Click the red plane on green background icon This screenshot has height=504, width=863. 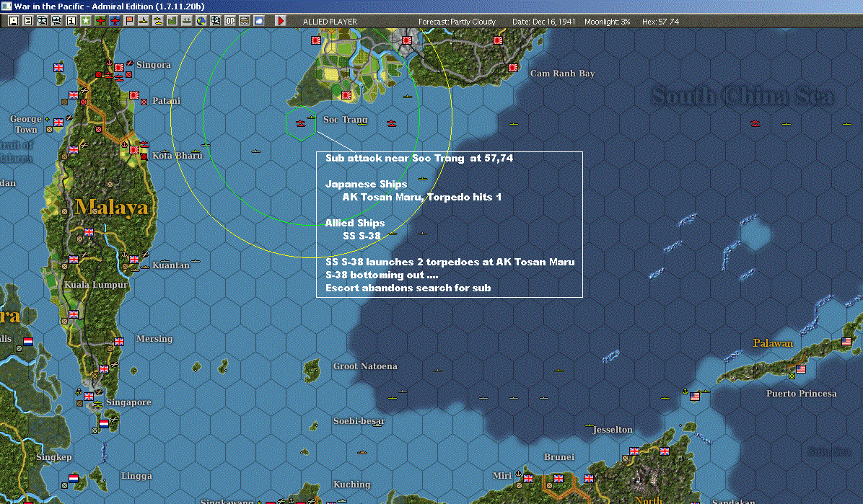point(100,21)
